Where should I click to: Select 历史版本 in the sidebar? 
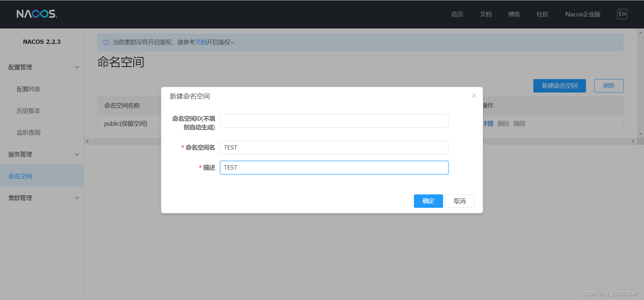(29, 111)
